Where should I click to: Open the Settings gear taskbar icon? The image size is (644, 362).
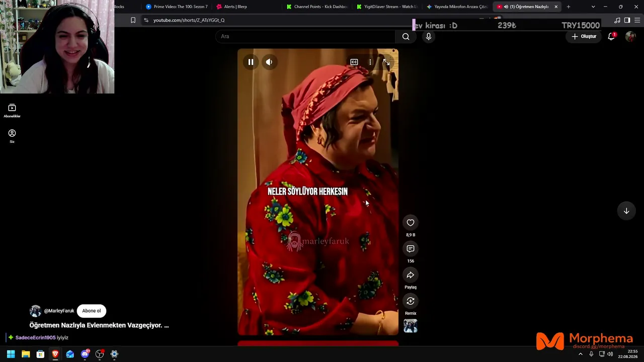tap(114, 354)
